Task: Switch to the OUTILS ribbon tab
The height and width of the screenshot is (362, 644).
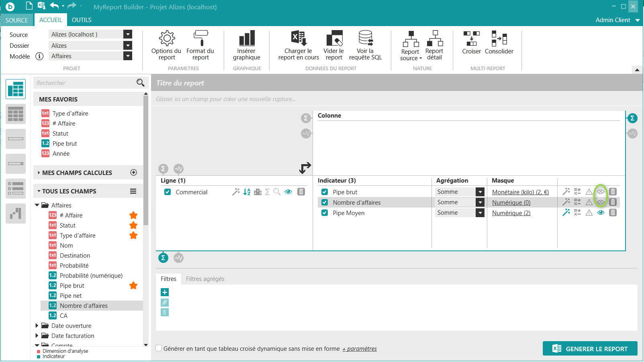Action: [x=82, y=20]
